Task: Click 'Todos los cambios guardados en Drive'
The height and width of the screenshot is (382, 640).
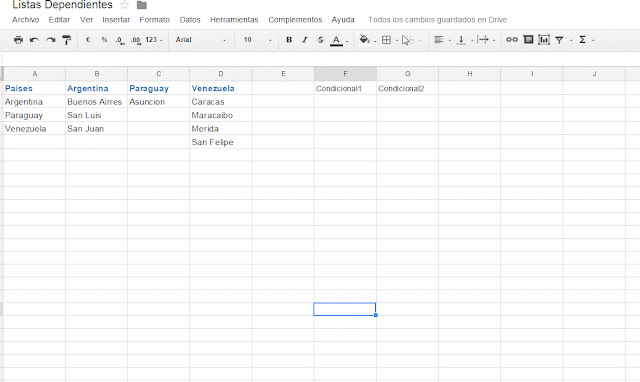Action: click(438, 20)
